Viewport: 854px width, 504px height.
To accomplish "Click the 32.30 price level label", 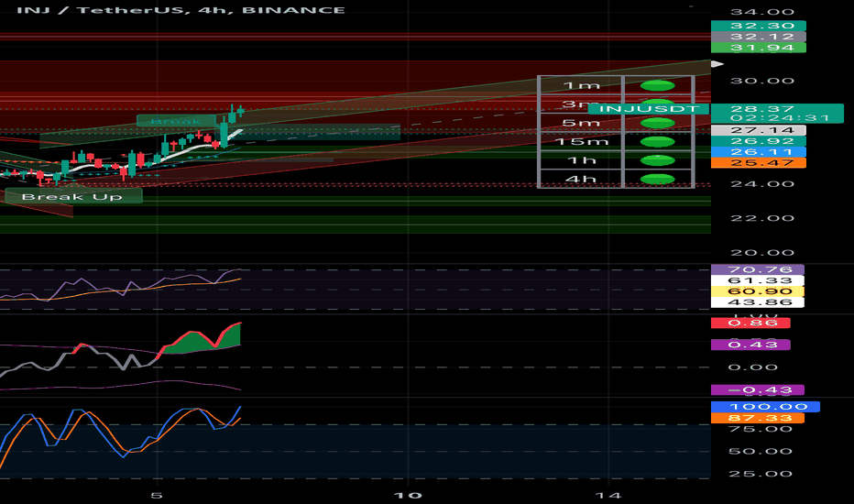I will (x=758, y=26).
